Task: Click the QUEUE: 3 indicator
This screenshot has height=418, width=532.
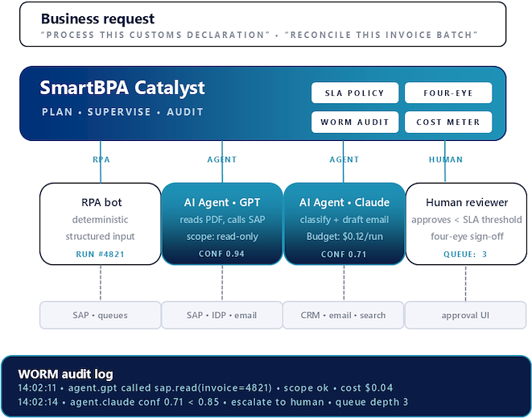Action: (x=465, y=254)
